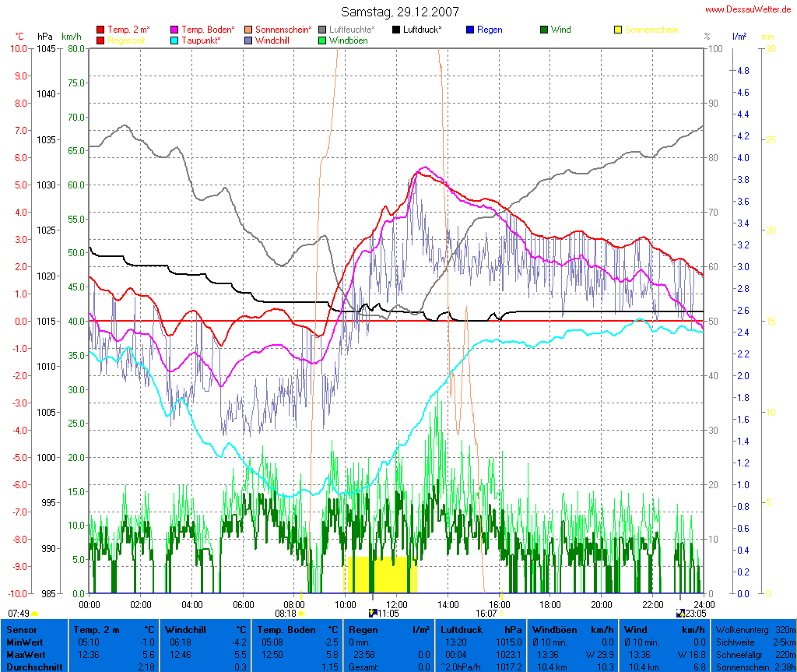Click the Windchill legend label
The width and height of the screenshot is (797, 672).
(273, 40)
